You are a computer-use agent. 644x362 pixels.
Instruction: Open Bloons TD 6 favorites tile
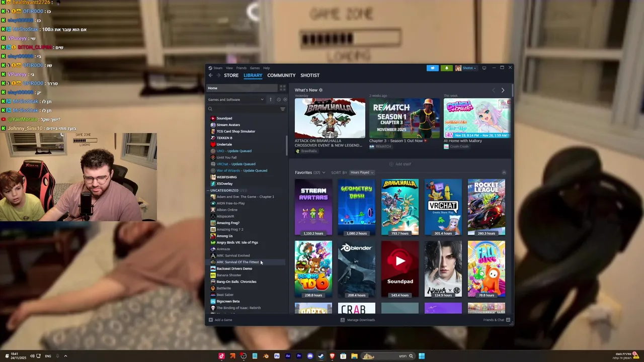tap(313, 269)
